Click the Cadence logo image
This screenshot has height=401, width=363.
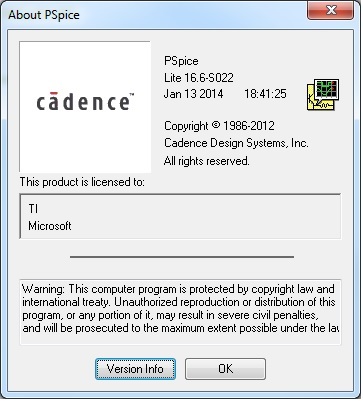click(x=85, y=107)
